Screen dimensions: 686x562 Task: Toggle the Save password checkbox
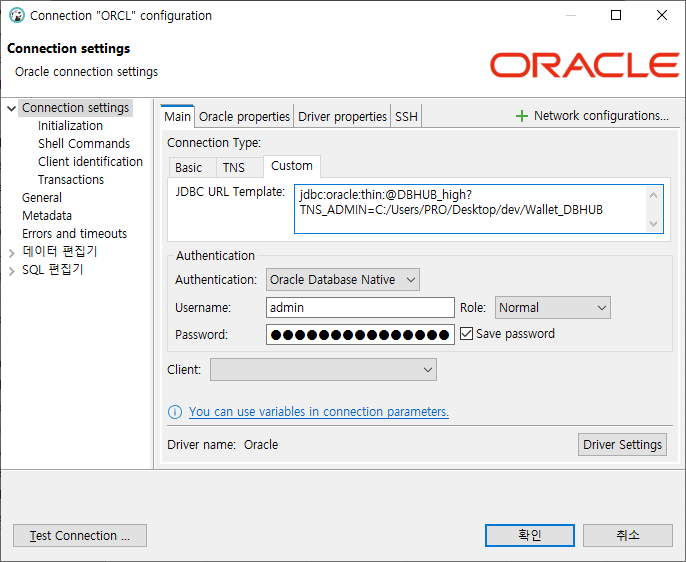(x=466, y=334)
